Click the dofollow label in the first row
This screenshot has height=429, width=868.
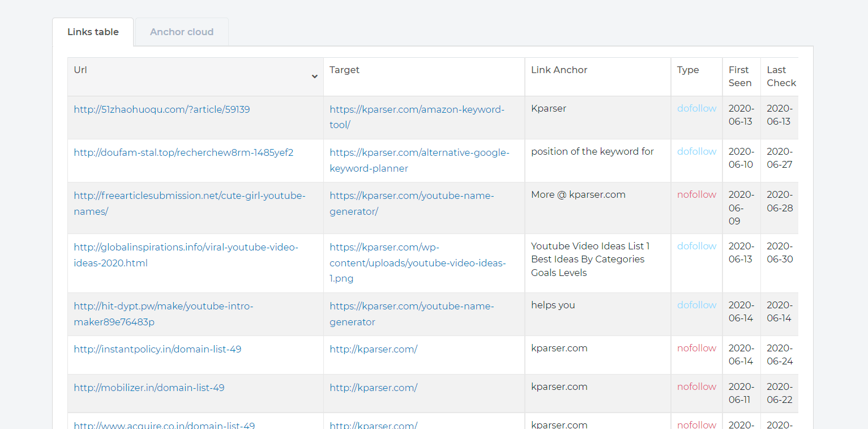coord(696,108)
